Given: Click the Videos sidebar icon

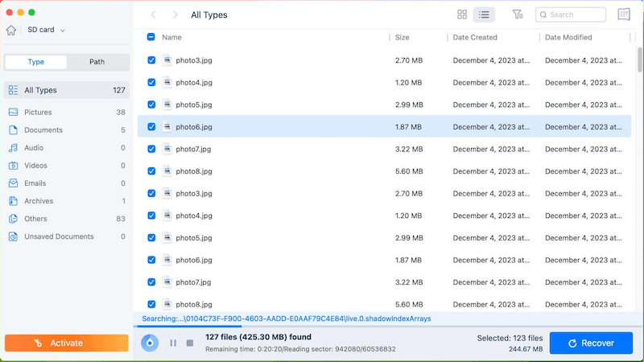Looking at the screenshot, I should pos(13,166).
